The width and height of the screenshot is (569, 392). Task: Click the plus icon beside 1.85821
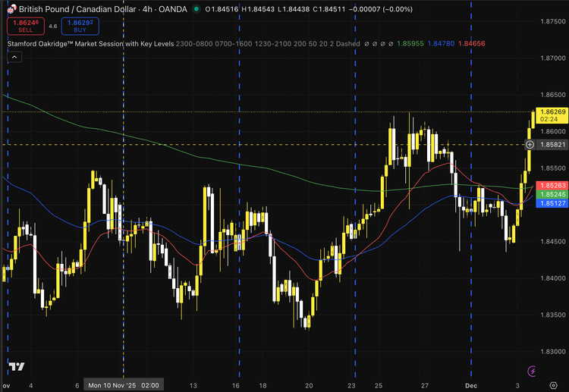point(530,144)
